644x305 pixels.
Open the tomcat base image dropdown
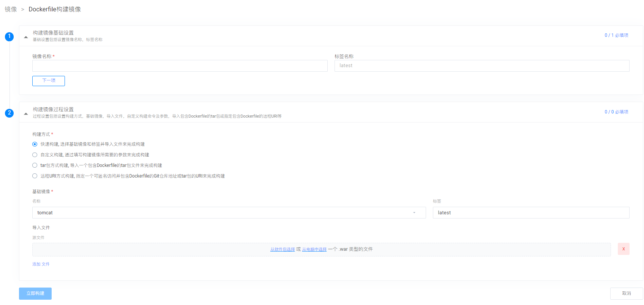coord(229,213)
